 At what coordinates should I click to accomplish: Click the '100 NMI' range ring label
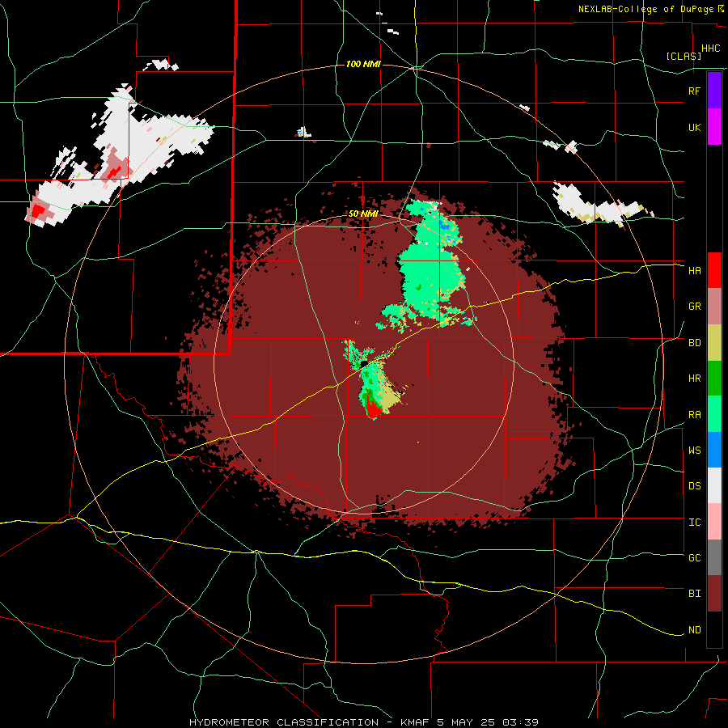click(x=363, y=64)
